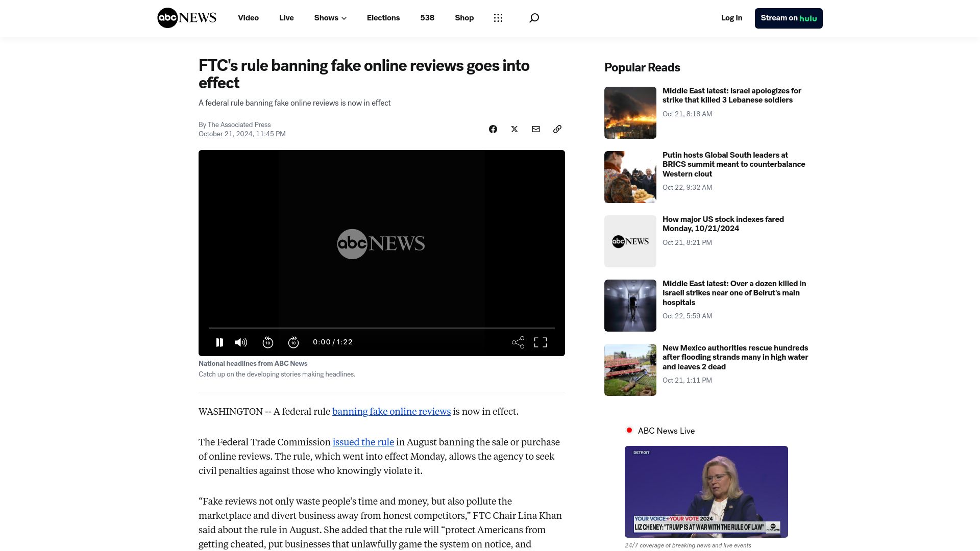This screenshot has width=980, height=551.
Task: Skip video forward 10 seconds
Action: tap(293, 342)
